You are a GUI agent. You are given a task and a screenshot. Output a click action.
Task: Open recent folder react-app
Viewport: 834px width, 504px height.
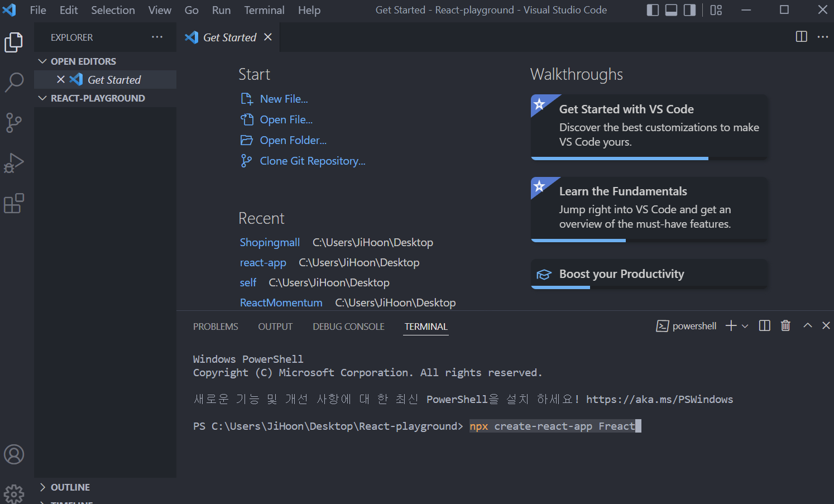[x=263, y=262]
